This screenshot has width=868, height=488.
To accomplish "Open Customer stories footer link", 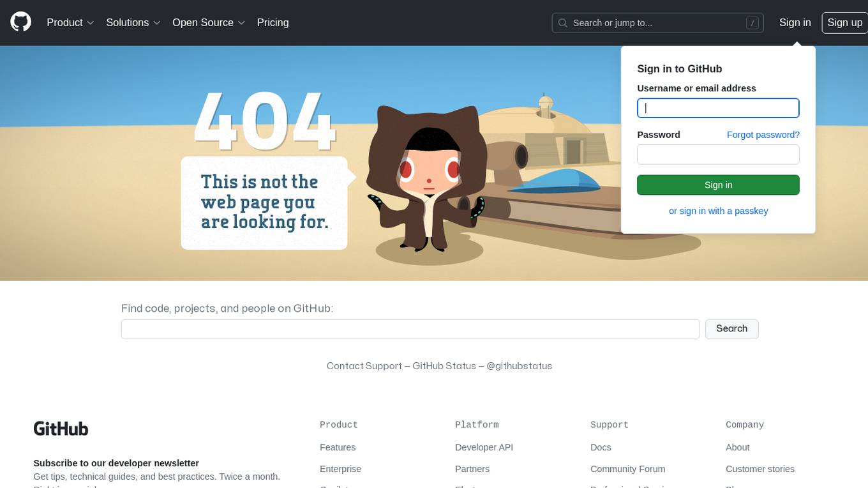I will pos(760,469).
